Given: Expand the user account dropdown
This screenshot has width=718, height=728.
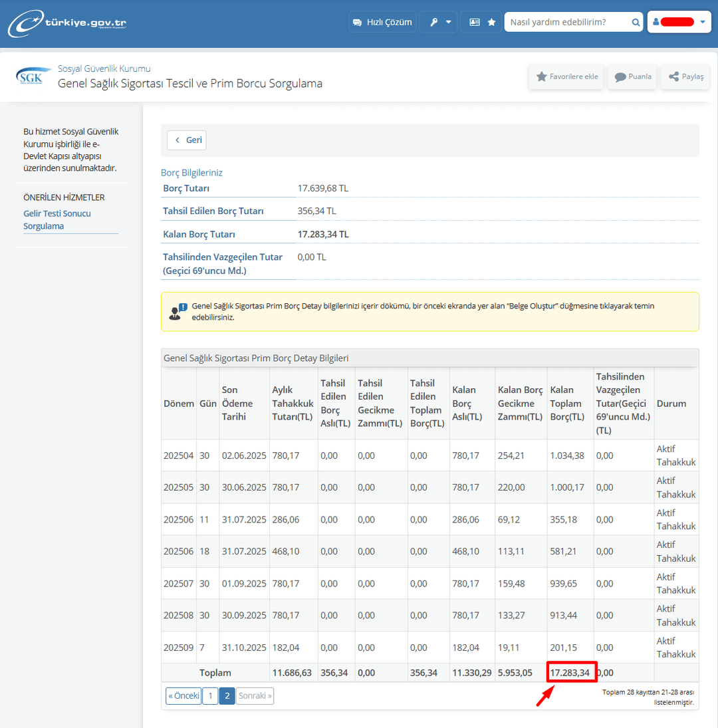Looking at the screenshot, I should click(x=679, y=22).
